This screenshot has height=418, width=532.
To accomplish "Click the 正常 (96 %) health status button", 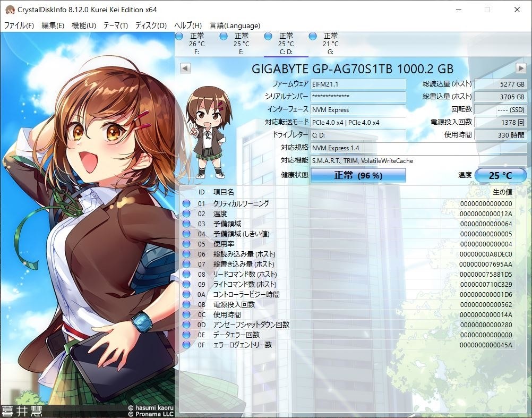I will tap(358, 175).
